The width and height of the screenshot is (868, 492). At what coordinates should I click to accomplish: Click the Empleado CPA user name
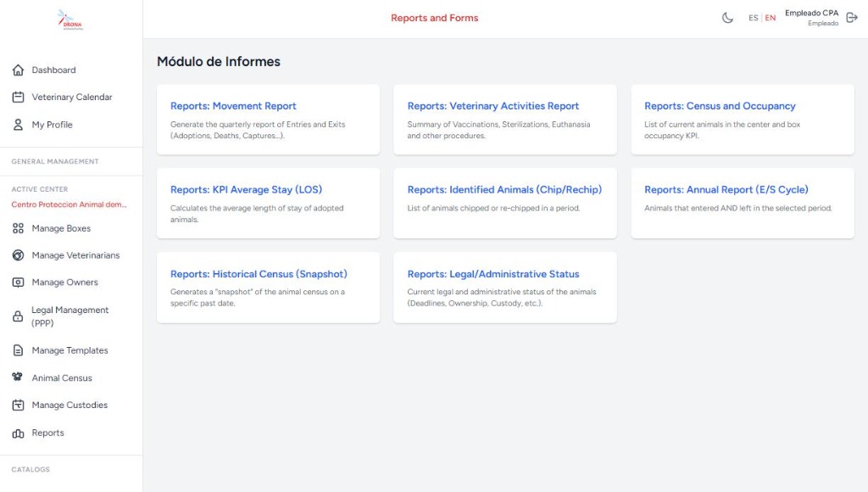[x=811, y=13]
